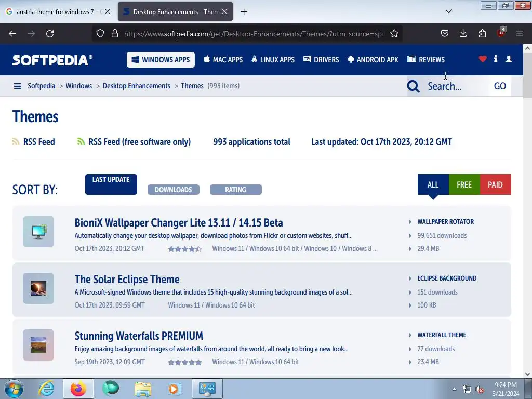
Task: Click the search magnifier icon
Action: [x=413, y=86]
